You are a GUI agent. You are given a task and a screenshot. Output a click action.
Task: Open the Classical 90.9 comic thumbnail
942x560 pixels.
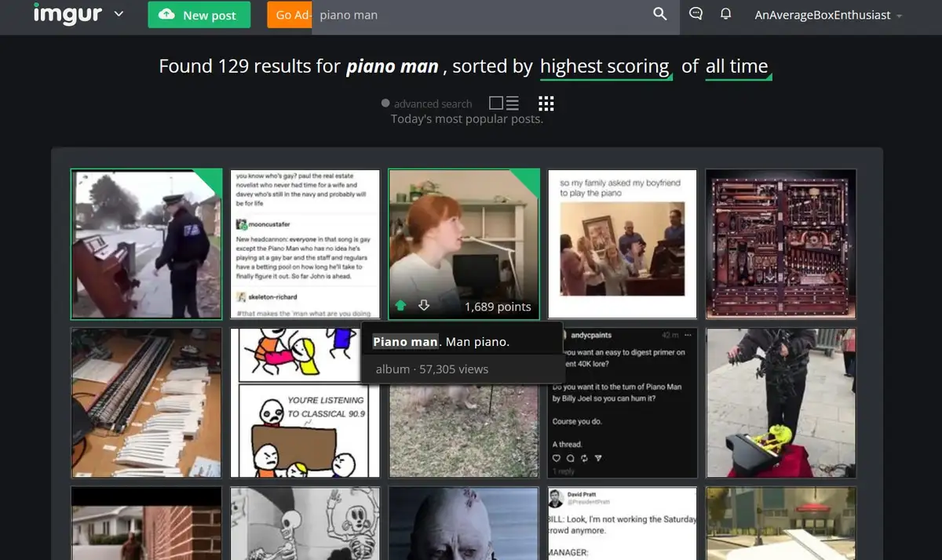(305, 403)
